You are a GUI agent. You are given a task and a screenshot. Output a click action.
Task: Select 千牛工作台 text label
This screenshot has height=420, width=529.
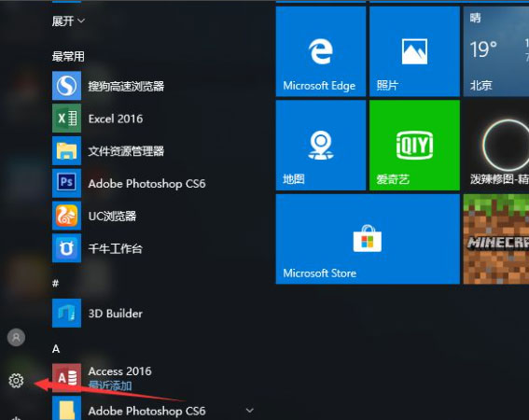(115, 249)
